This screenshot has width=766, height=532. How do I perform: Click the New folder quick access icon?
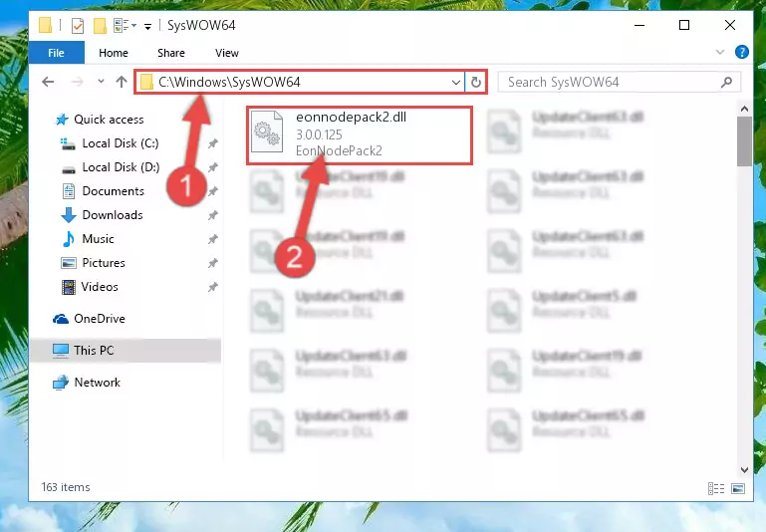pyautogui.click(x=100, y=25)
